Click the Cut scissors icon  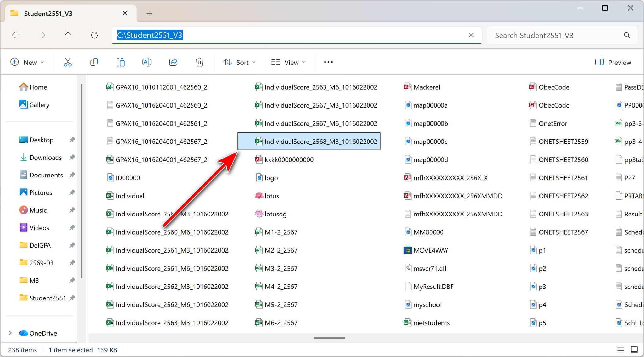(68, 62)
